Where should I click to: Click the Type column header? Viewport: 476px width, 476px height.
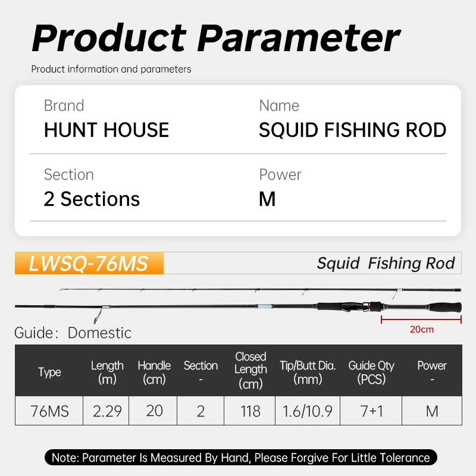pos(49,372)
